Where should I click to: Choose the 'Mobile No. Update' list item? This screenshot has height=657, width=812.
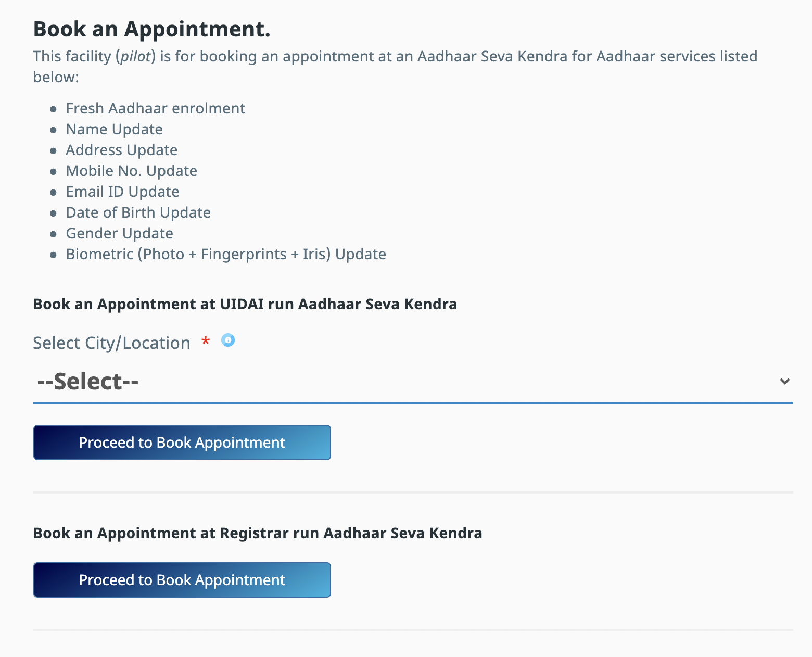131,171
